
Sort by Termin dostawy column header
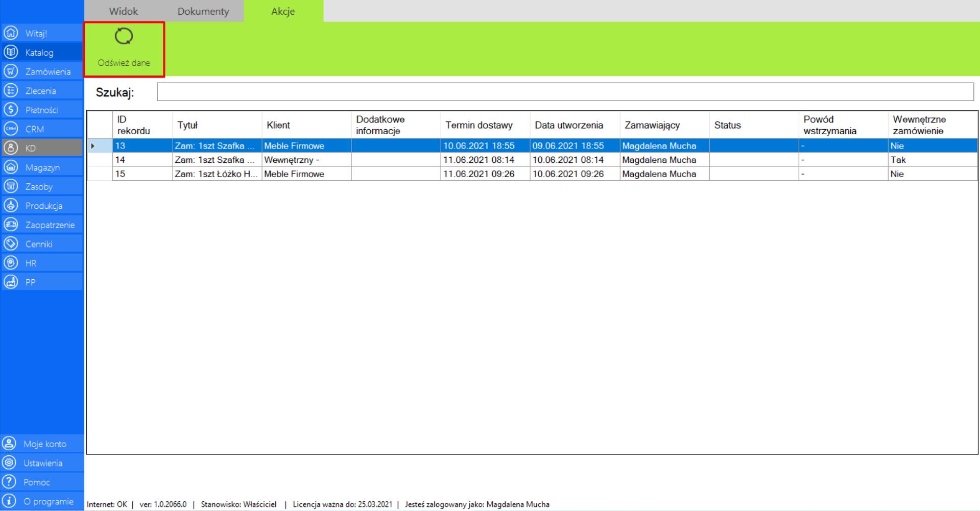point(479,125)
